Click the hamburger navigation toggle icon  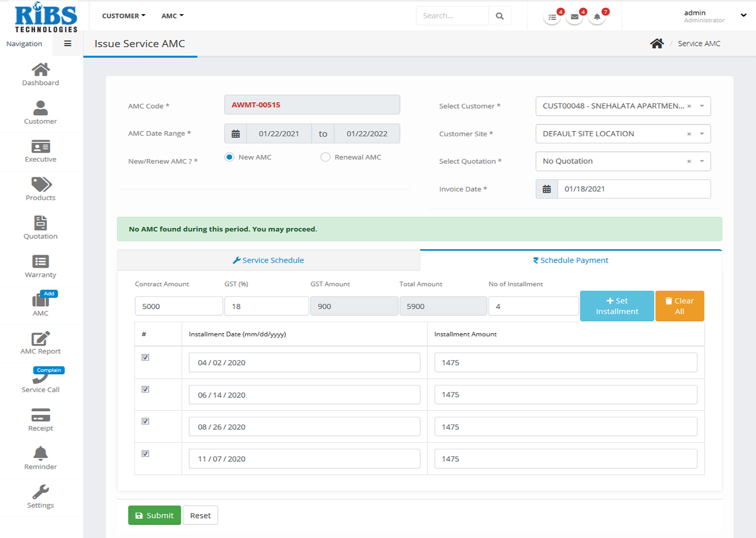click(x=68, y=44)
